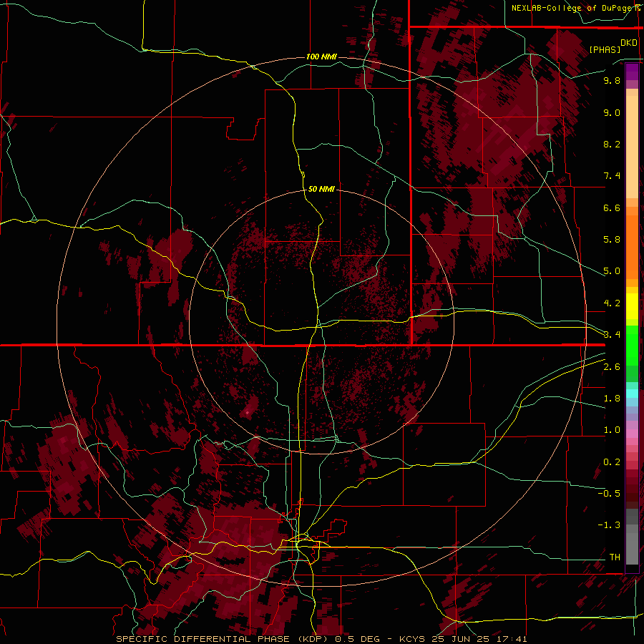Image resolution: width=644 pixels, height=644 pixels.
Task: Click the 7.4 legend value
Action: [x=612, y=176]
